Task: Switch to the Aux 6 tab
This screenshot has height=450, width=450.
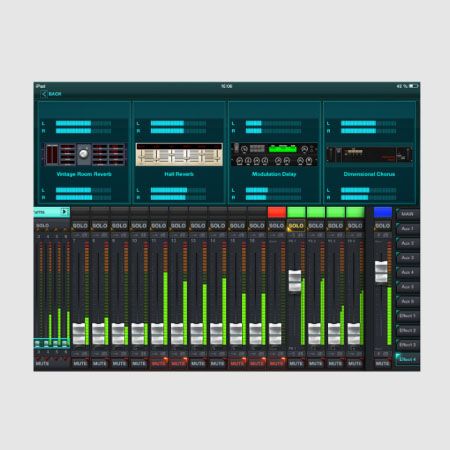Action: coord(408,301)
